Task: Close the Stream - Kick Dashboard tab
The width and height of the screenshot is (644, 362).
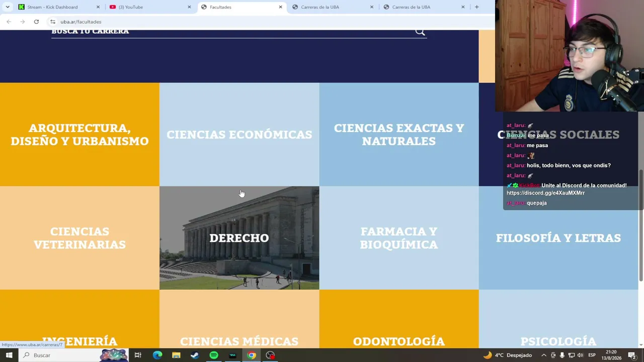Action: tap(98, 7)
